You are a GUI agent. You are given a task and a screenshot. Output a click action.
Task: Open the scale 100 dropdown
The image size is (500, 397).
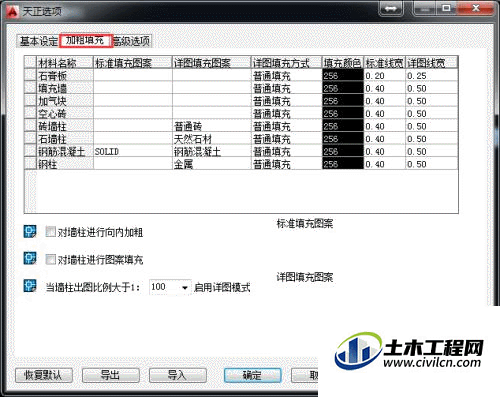tap(185, 287)
